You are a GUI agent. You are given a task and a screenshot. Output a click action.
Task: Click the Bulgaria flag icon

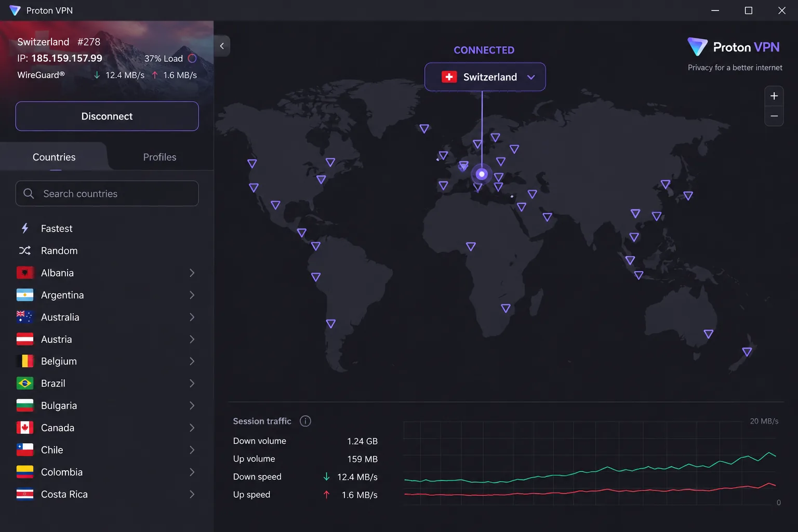tap(25, 405)
